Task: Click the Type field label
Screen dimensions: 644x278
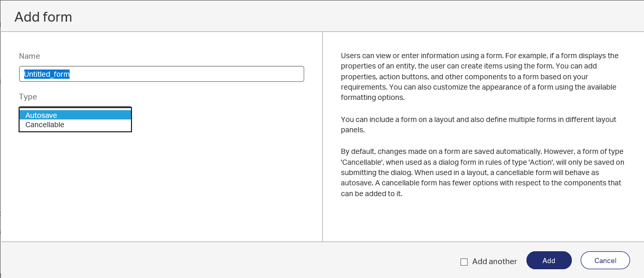Action: (28, 97)
